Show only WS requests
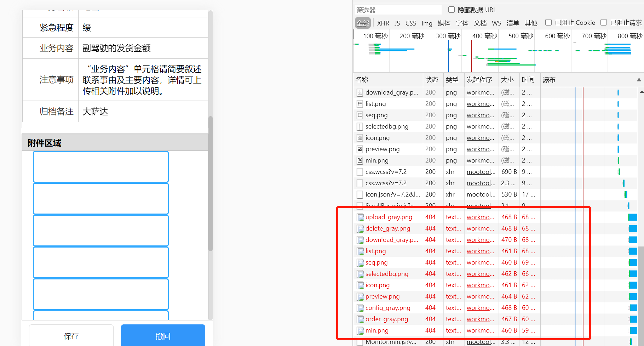This screenshot has height=346, width=644. [496, 23]
